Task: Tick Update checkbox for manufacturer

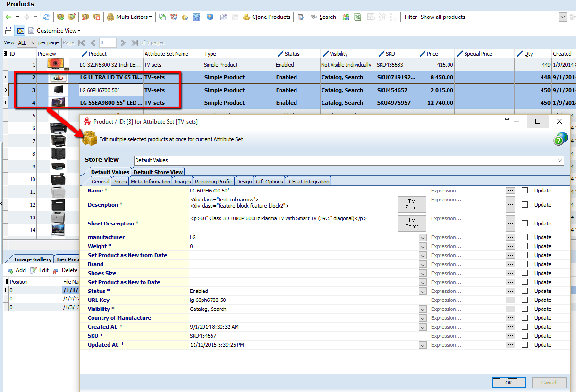Action: click(x=525, y=237)
